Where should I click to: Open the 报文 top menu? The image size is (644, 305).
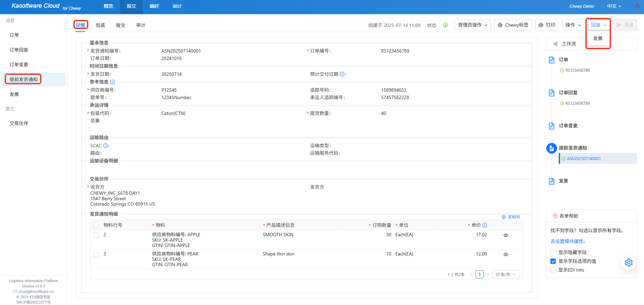[x=131, y=6]
